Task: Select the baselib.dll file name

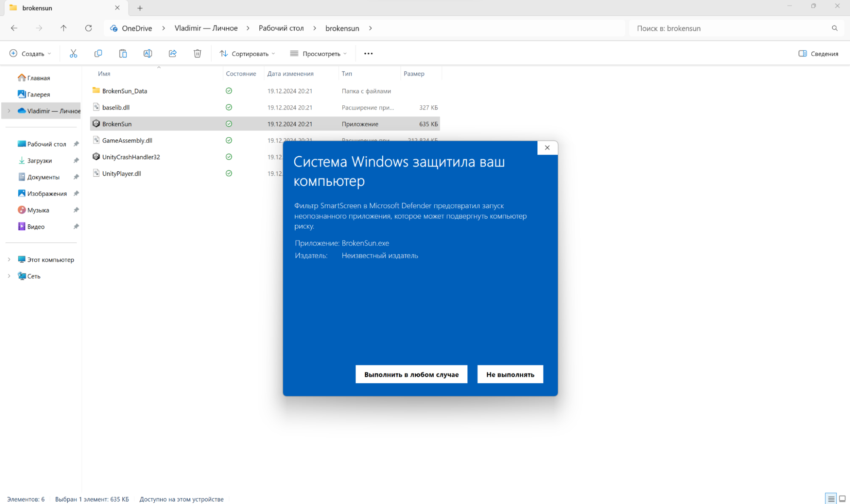Action: pos(116,107)
